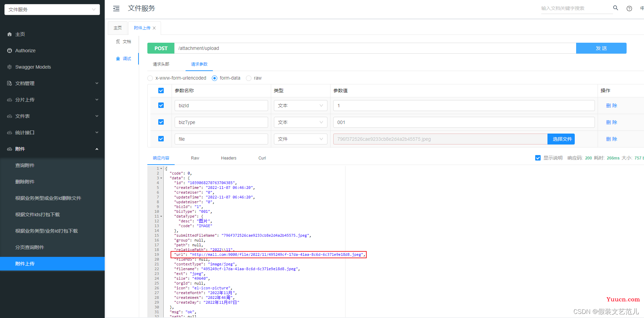Image resolution: width=644 pixels, height=318 pixels.
Task: Click the 分片上传 cloud icon
Action: [10, 100]
